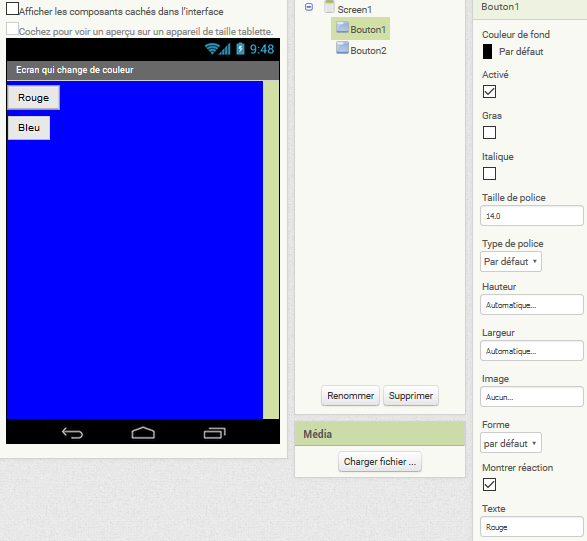This screenshot has width=587, height=541.
Task: Tap the back arrow in phone preview
Action: pos(72,433)
